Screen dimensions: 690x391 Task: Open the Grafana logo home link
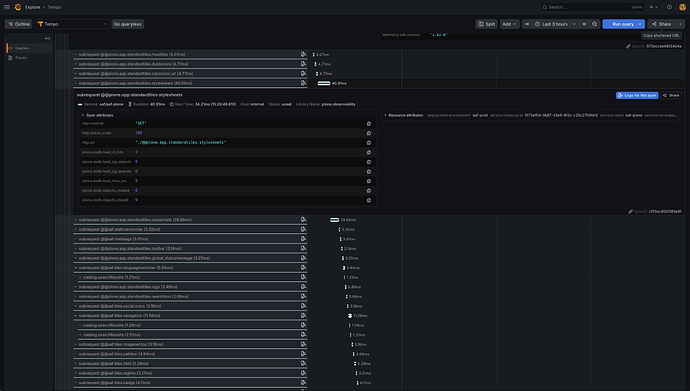pos(18,7)
